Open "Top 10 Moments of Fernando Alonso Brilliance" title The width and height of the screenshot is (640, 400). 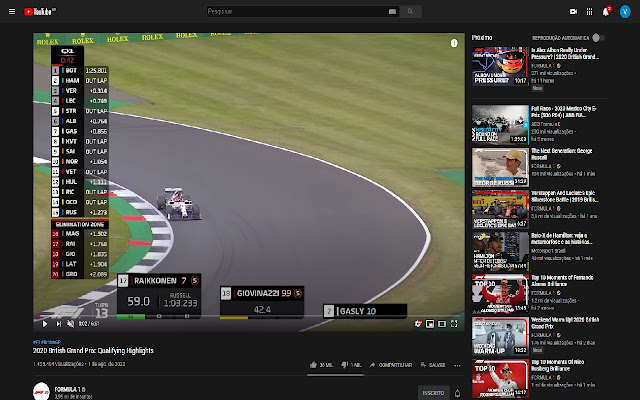562,281
